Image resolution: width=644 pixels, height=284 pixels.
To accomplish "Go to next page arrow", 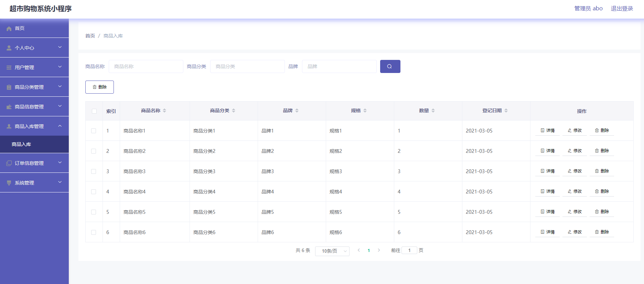I will coord(379,250).
